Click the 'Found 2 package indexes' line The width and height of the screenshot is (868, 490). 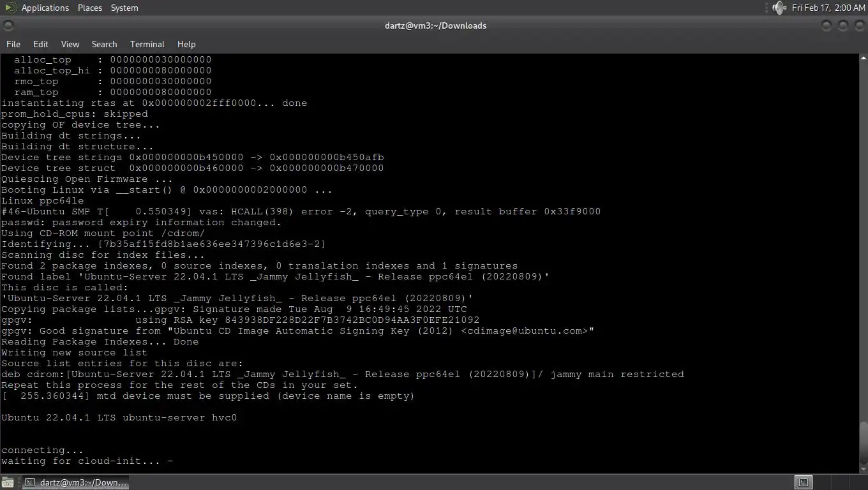click(259, 265)
